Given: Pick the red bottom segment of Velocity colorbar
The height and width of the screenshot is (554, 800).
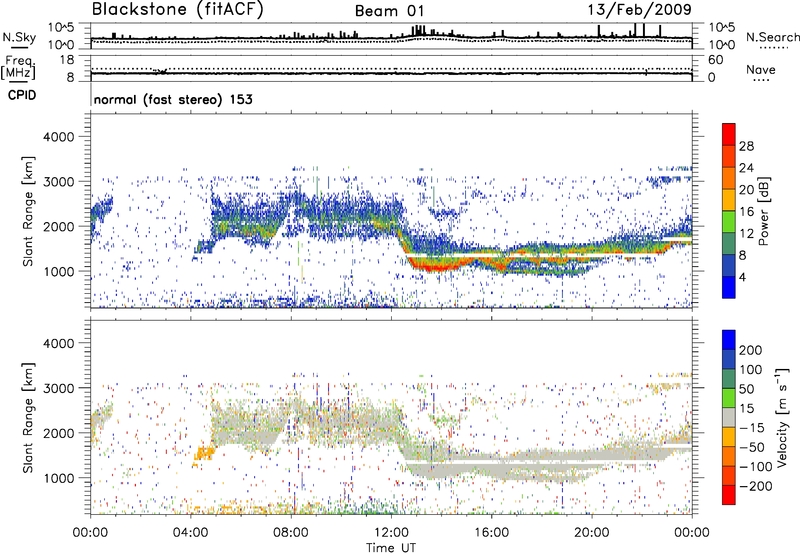Looking at the screenshot, I should pyautogui.click(x=729, y=495).
